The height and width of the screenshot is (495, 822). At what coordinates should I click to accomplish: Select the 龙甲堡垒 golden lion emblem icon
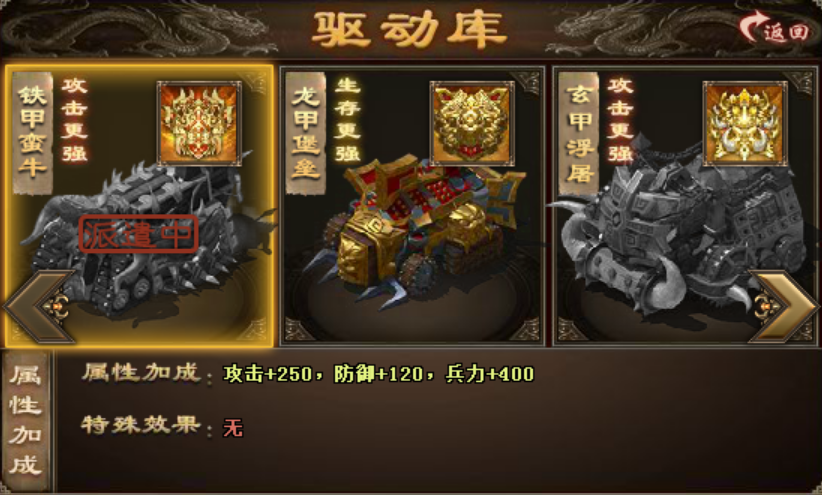[x=472, y=123]
